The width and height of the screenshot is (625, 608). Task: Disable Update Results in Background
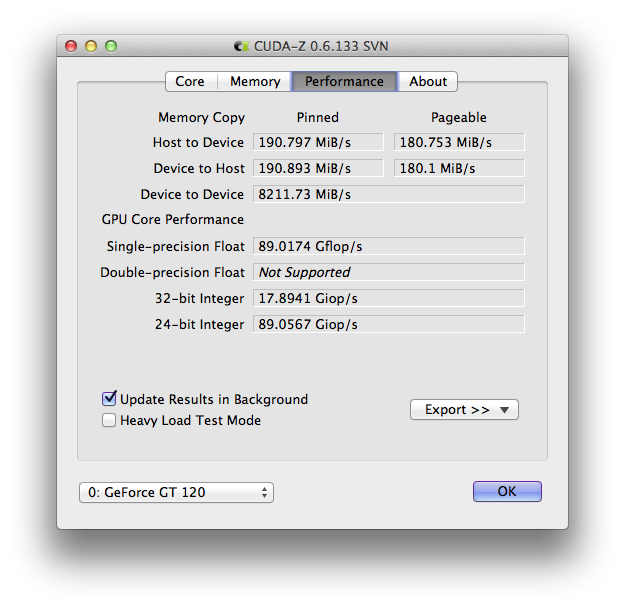tap(110, 399)
